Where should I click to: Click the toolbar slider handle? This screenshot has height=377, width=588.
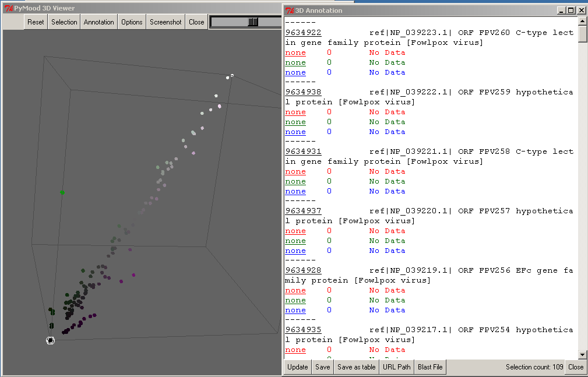coord(253,22)
